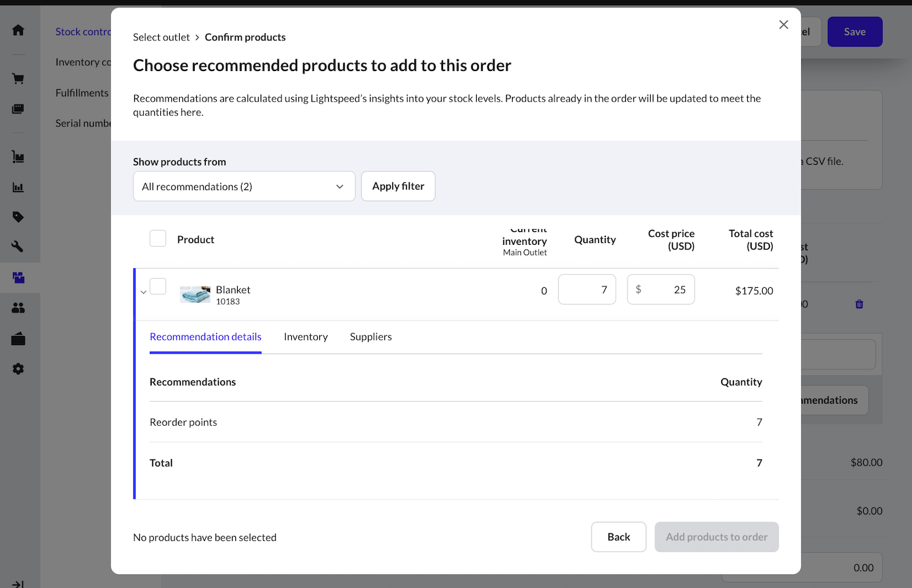
Task: Collapse the Blanket row details chevron
Action: (143, 292)
